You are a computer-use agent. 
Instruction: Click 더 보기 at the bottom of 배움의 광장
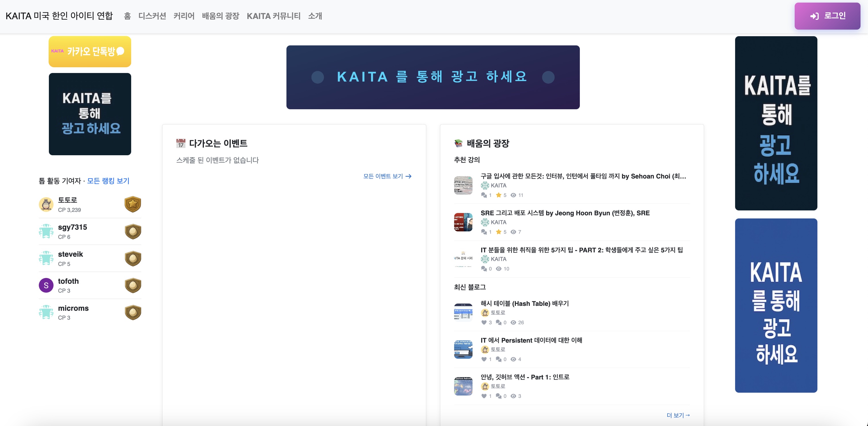click(678, 415)
